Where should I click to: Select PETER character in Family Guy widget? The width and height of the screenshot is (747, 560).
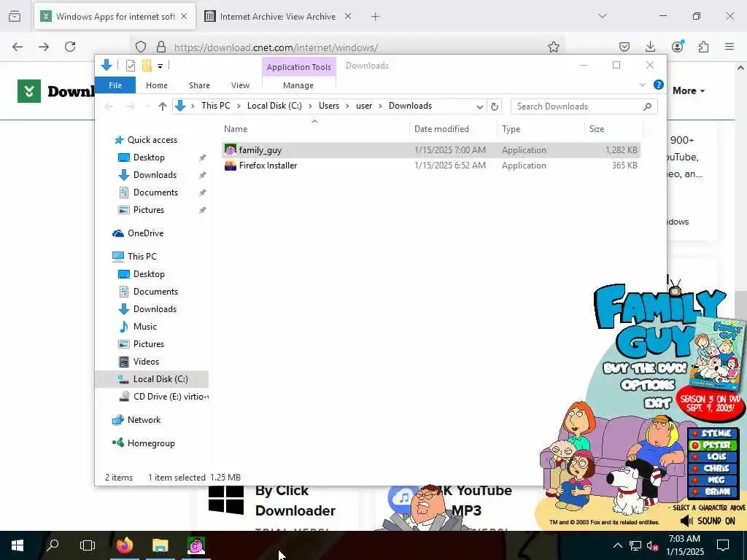tap(713, 446)
